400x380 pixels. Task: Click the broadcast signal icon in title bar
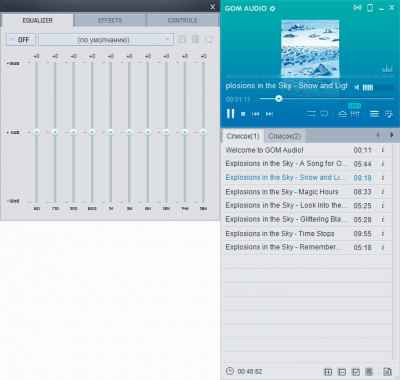pos(357,8)
